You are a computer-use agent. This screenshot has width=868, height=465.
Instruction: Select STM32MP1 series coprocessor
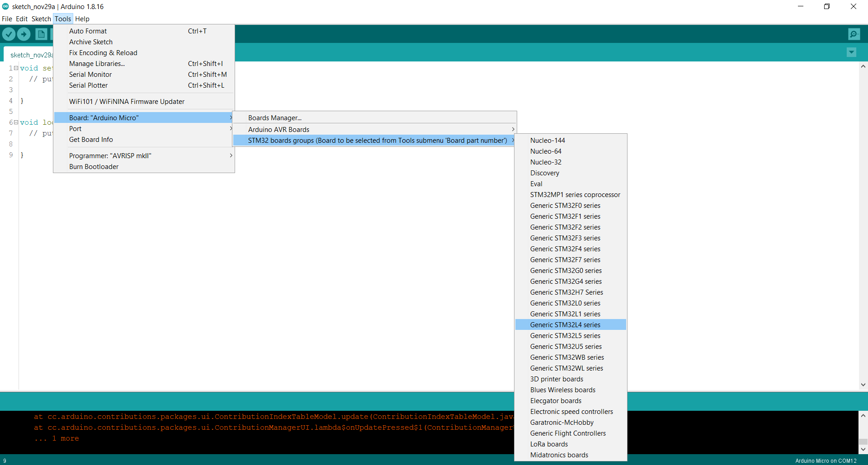pos(571,195)
